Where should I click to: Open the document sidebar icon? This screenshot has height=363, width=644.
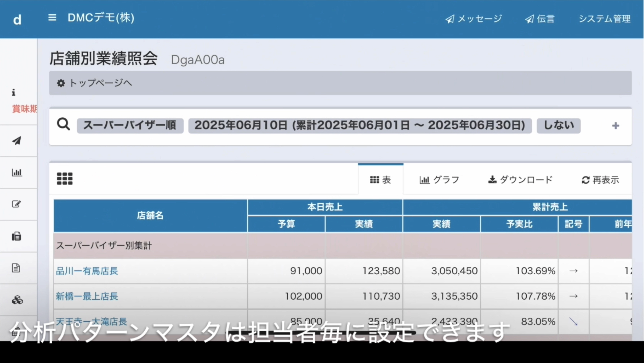[x=16, y=268]
